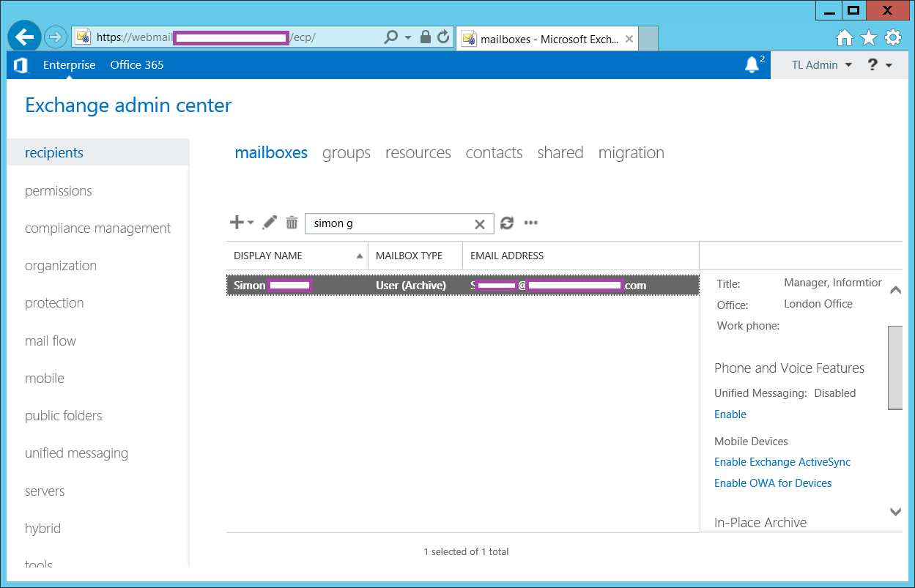This screenshot has width=915, height=588.
Task: Click Enable Exchange ActiveSync link
Action: point(782,462)
